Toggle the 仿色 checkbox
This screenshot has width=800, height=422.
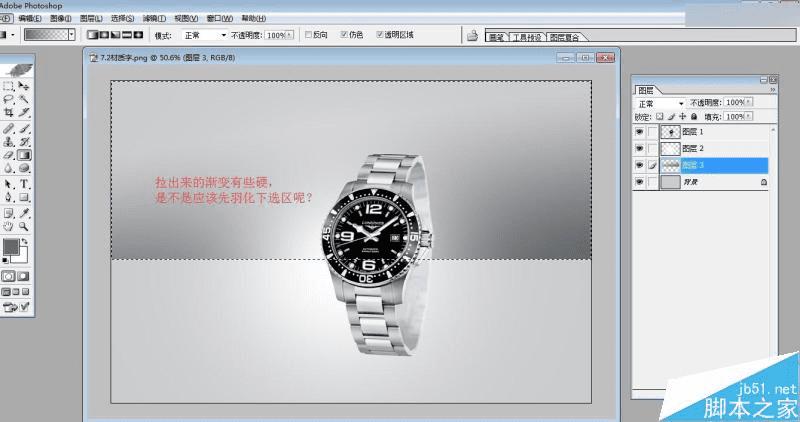(x=344, y=35)
